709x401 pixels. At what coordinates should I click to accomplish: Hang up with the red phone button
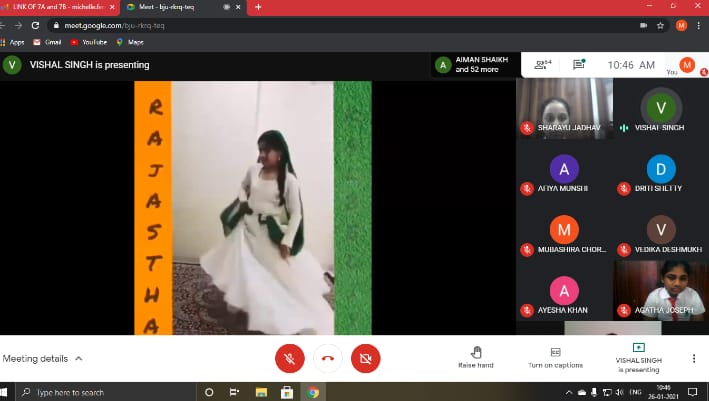tap(327, 359)
